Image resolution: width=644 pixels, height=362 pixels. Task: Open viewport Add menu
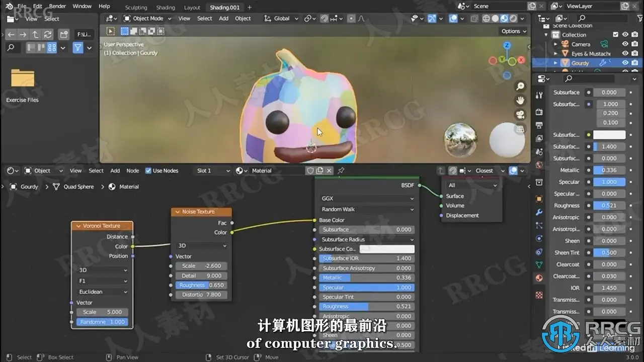(x=223, y=19)
